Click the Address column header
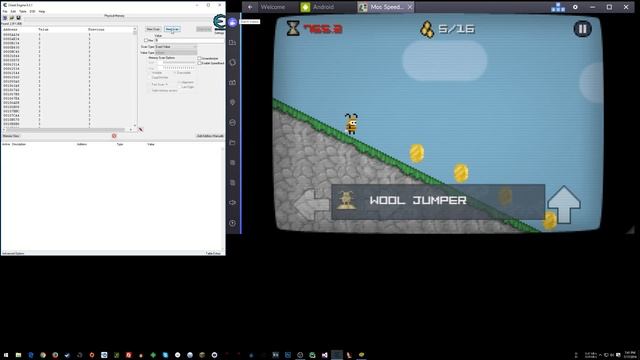This screenshot has width=640, height=360. (x=10, y=29)
